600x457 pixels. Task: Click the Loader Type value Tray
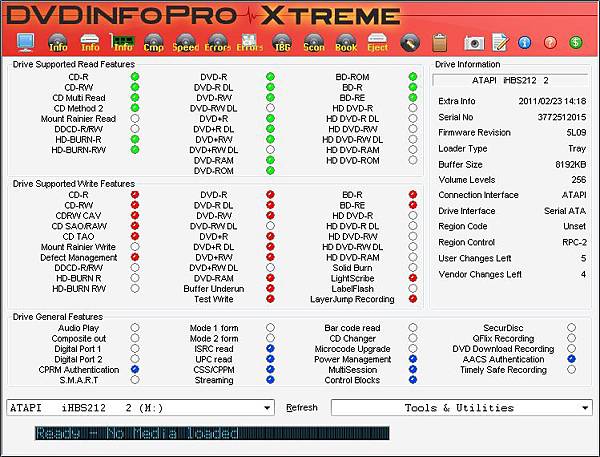[x=577, y=149]
